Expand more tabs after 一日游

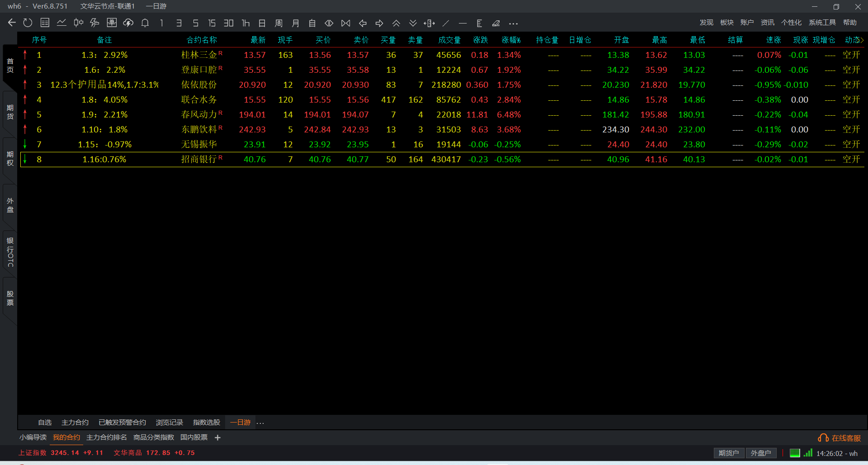260,423
